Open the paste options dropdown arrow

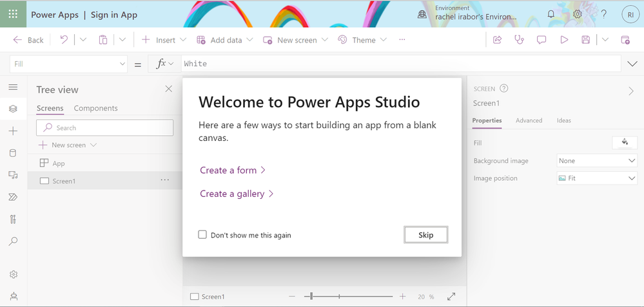(x=122, y=40)
